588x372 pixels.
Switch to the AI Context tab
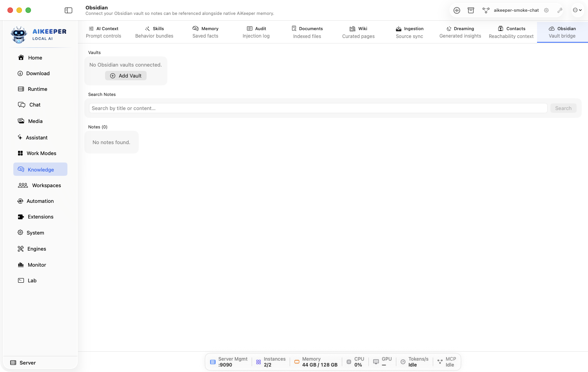pyautogui.click(x=103, y=32)
